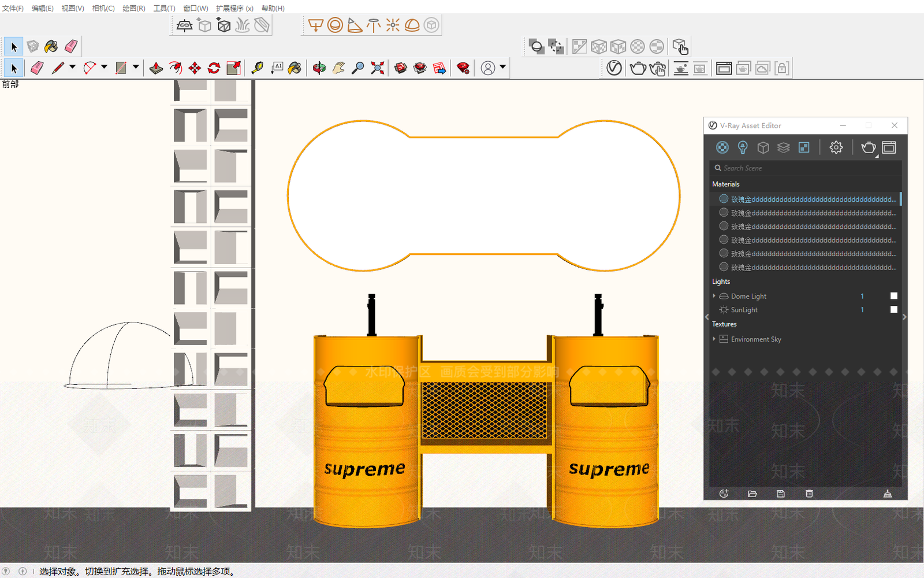The width and height of the screenshot is (924, 578).
Task: Start V-Ray interactive render teapot with hand
Action: [x=658, y=68]
